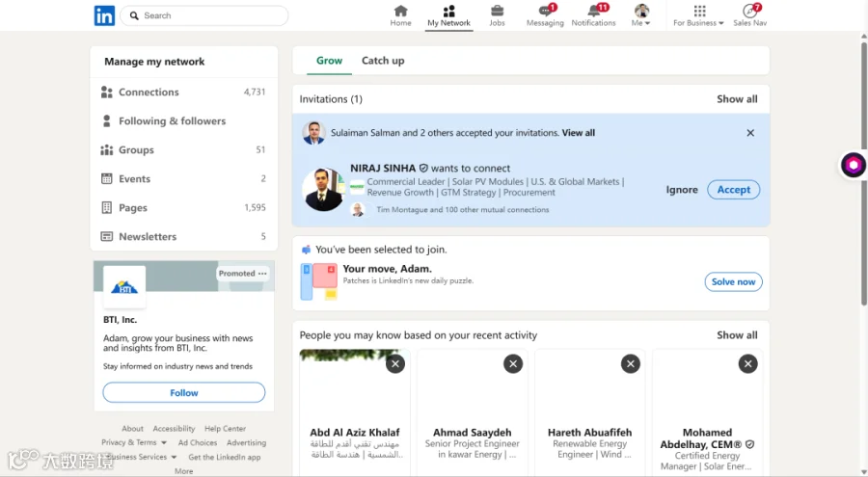Open Groups in the sidebar
The width and height of the screenshot is (868, 477).
183,150
